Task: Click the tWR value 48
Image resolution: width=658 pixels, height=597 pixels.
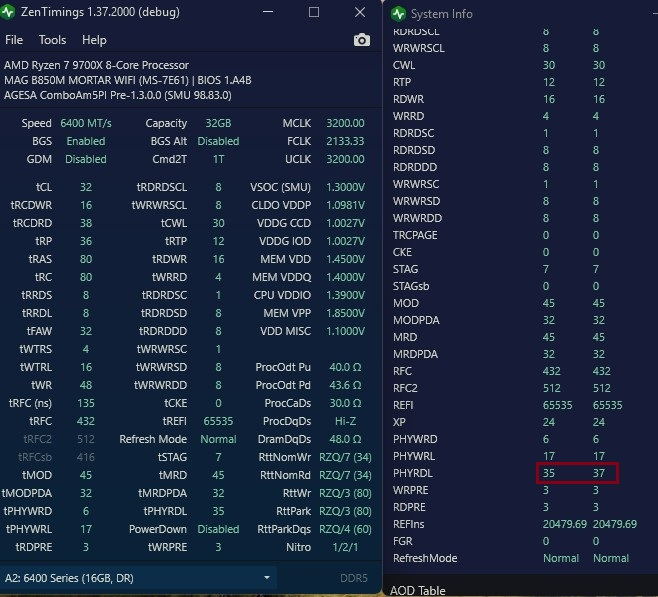Action: [x=86, y=385]
